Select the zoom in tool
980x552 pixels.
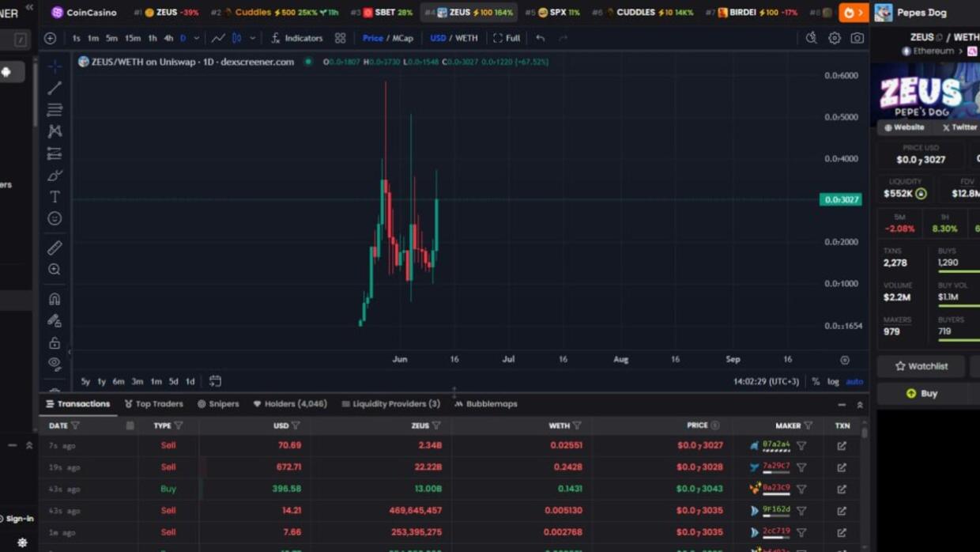55,270
